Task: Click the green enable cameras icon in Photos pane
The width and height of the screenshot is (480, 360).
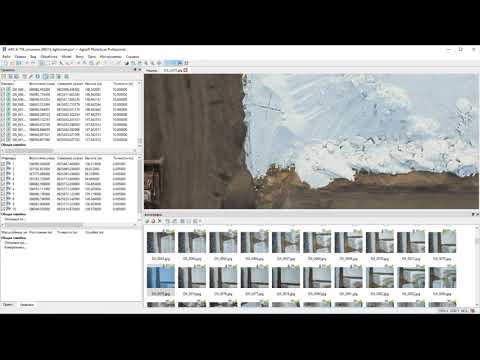Action: [147, 221]
